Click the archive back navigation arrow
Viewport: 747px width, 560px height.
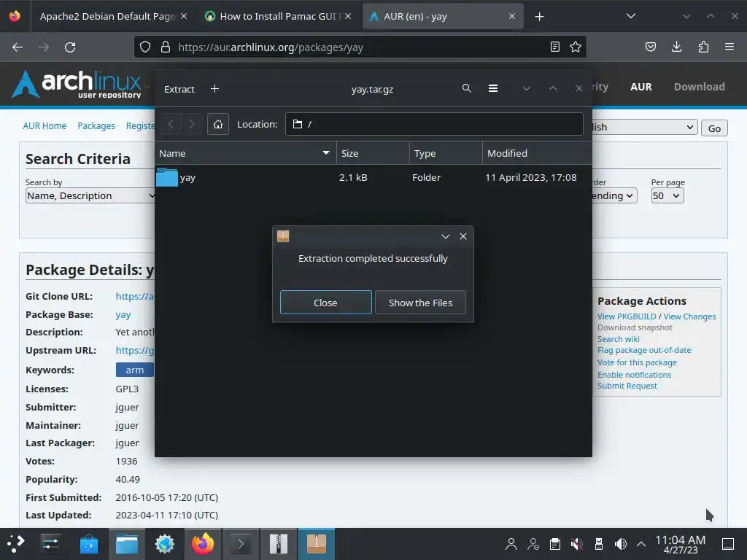(x=171, y=124)
